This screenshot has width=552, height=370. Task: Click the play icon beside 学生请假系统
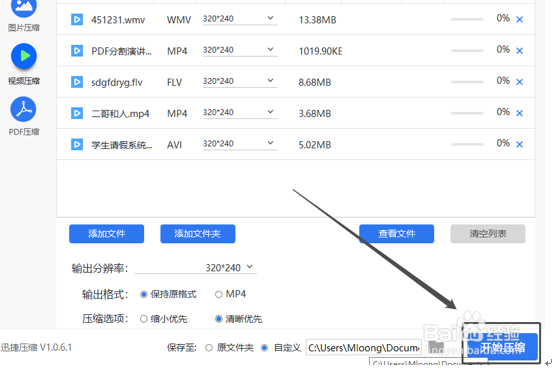point(77,144)
